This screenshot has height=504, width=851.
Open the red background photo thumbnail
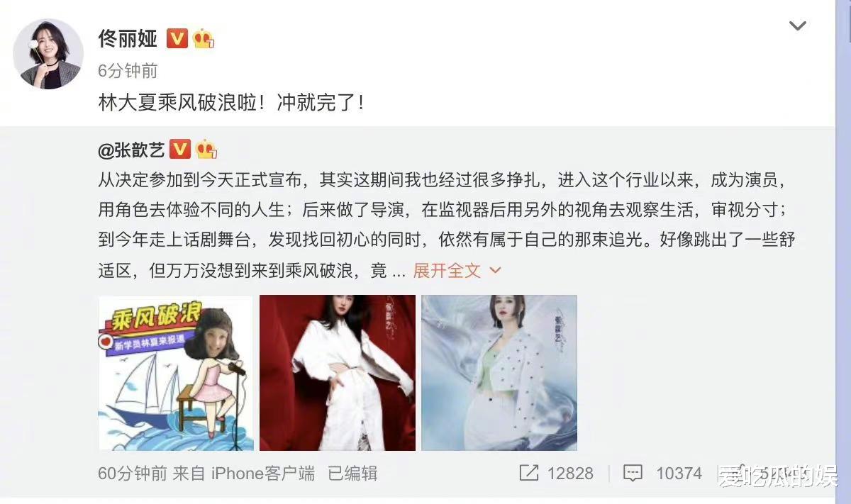338,373
